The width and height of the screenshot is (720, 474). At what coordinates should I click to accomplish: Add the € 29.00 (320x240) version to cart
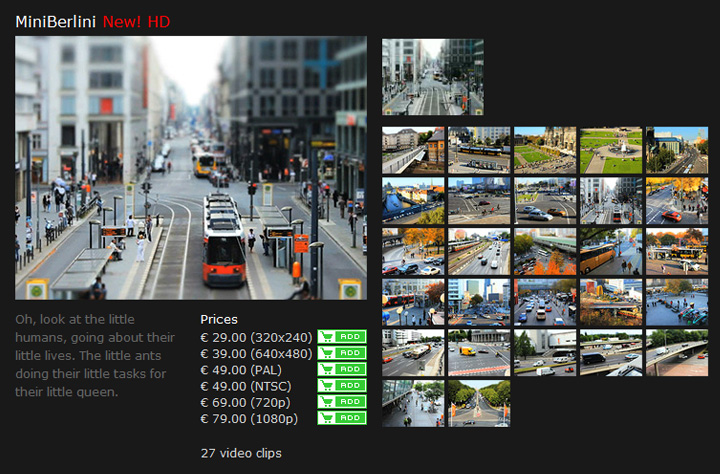342,337
